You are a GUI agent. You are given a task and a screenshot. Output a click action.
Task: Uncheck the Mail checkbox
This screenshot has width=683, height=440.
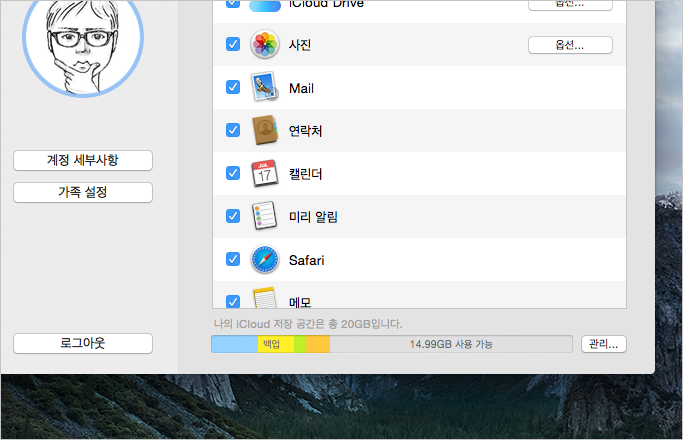[x=233, y=87]
